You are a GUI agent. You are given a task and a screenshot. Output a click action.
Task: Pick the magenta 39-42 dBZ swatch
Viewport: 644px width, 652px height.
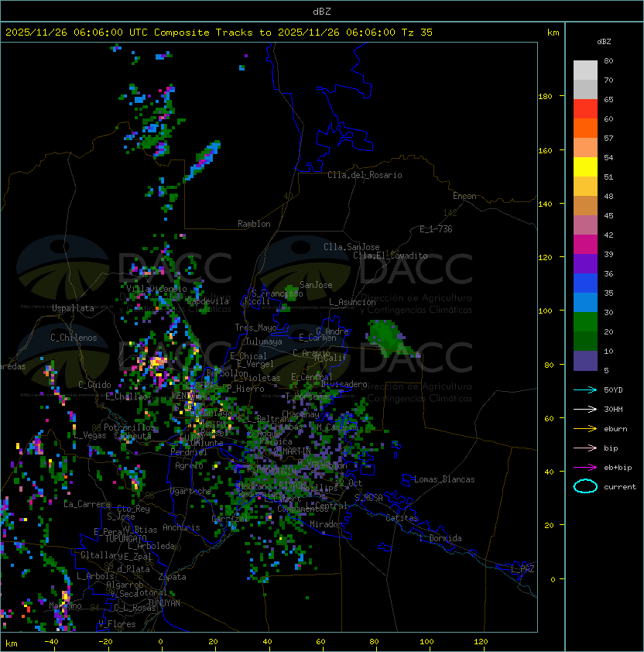[x=585, y=244]
